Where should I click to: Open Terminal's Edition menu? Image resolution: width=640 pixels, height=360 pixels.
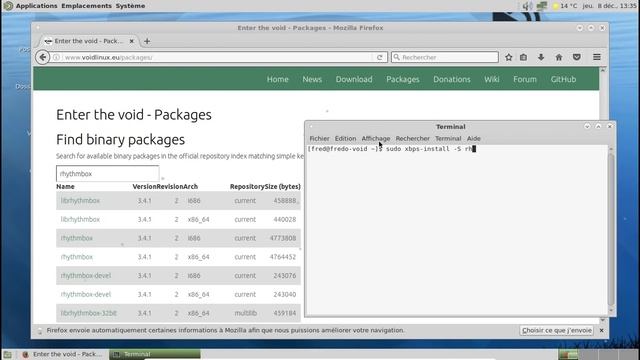(x=345, y=138)
